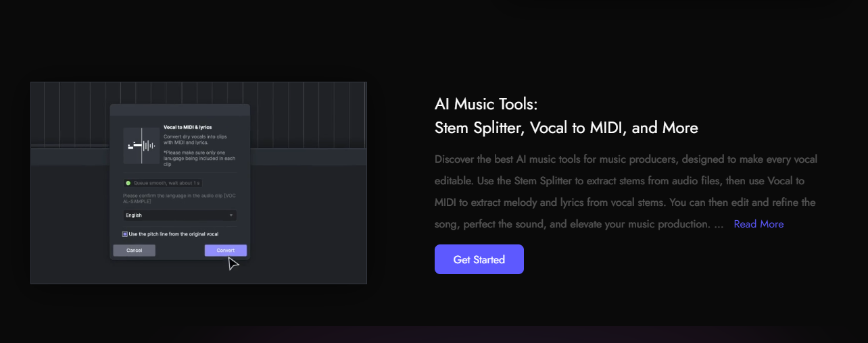This screenshot has height=343, width=868.
Task: Open the English language dropdown
Action: [180, 215]
